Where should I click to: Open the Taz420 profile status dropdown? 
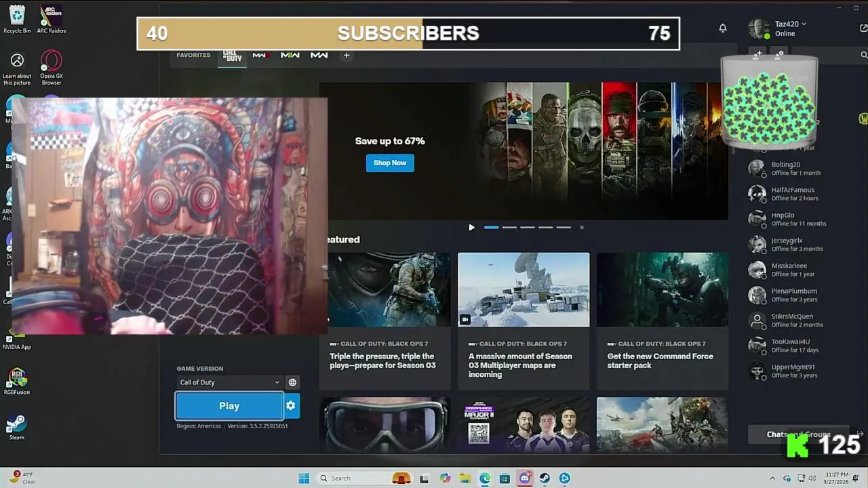pos(790,24)
